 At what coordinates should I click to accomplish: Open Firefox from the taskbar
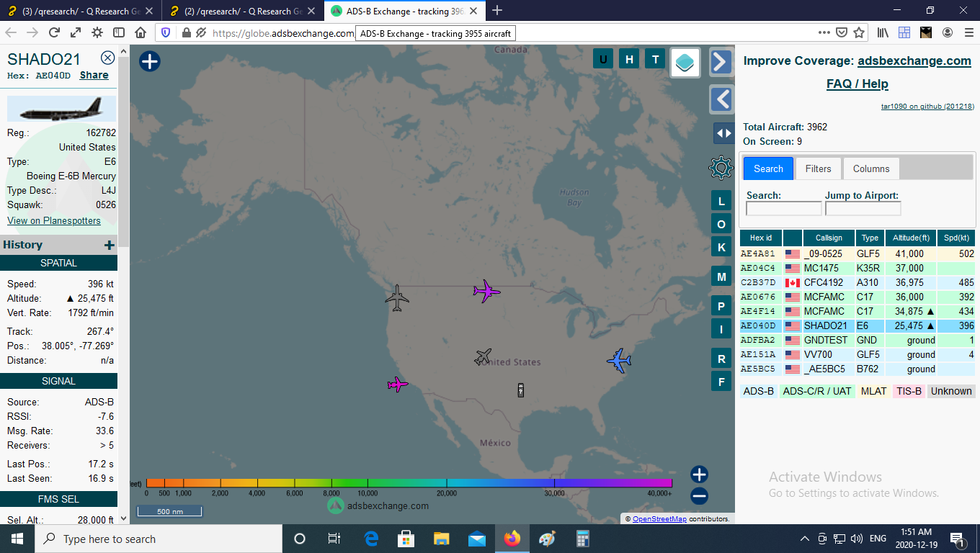pyautogui.click(x=512, y=539)
